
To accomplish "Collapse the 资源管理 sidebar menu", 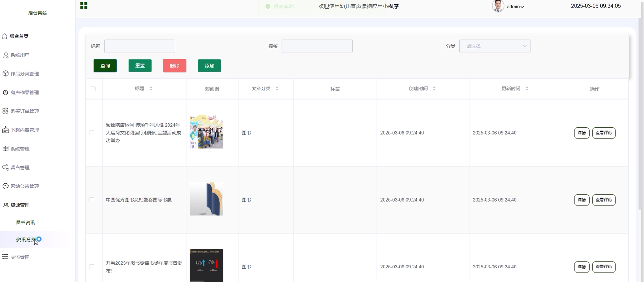I will [x=20, y=205].
